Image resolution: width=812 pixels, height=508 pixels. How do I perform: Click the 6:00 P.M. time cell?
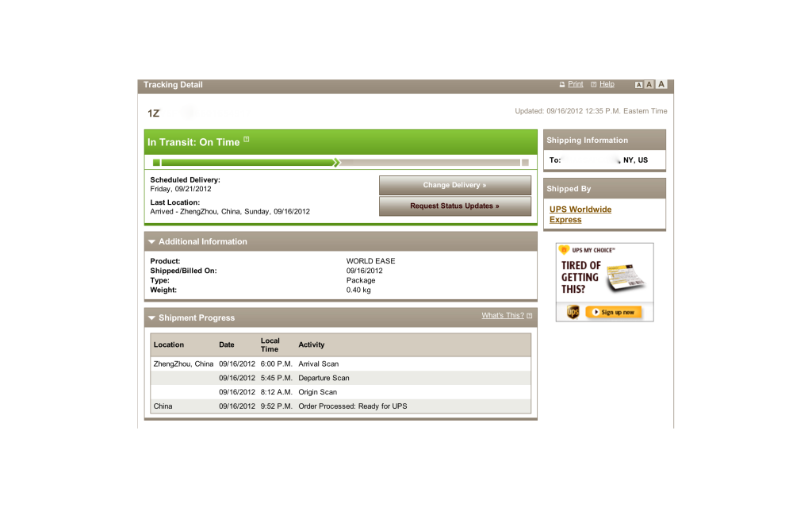point(277,364)
